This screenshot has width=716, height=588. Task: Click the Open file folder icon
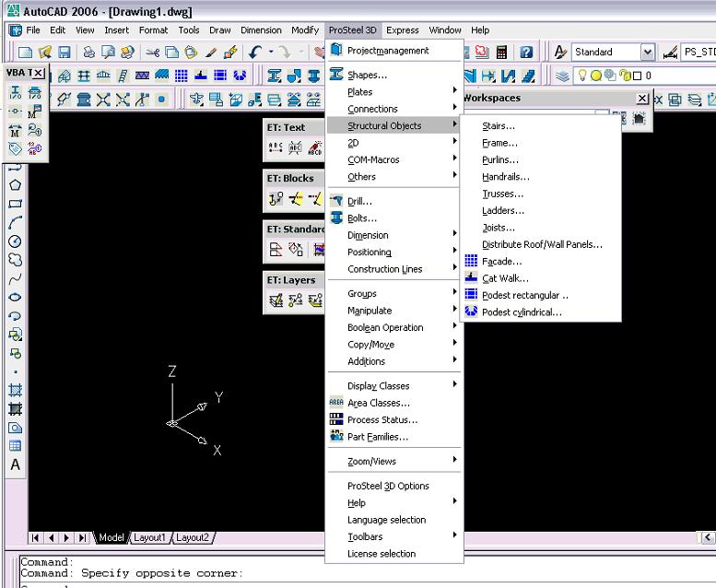tap(45, 53)
